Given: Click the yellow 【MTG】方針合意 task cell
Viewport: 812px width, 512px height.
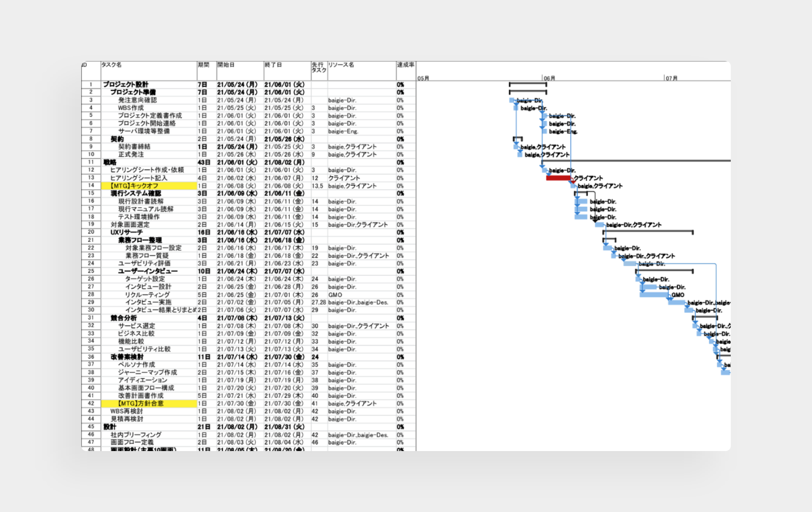Looking at the screenshot, I should tap(149, 403).
